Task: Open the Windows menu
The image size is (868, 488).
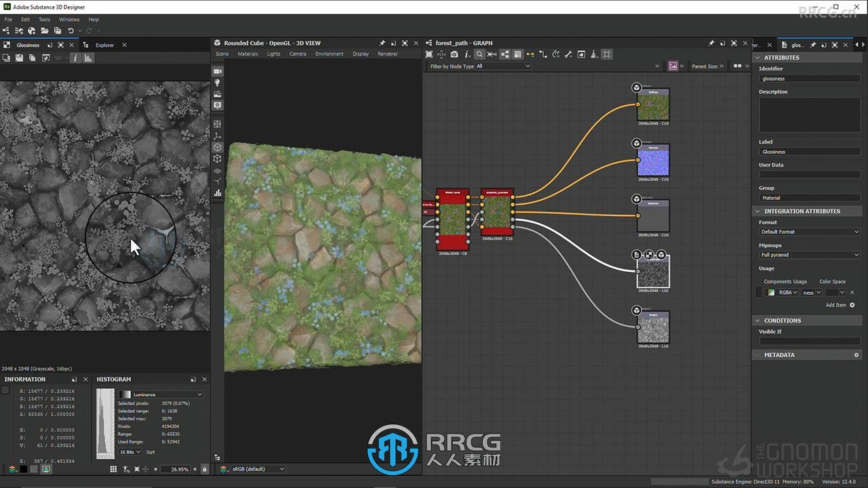Action: point(69,20)
